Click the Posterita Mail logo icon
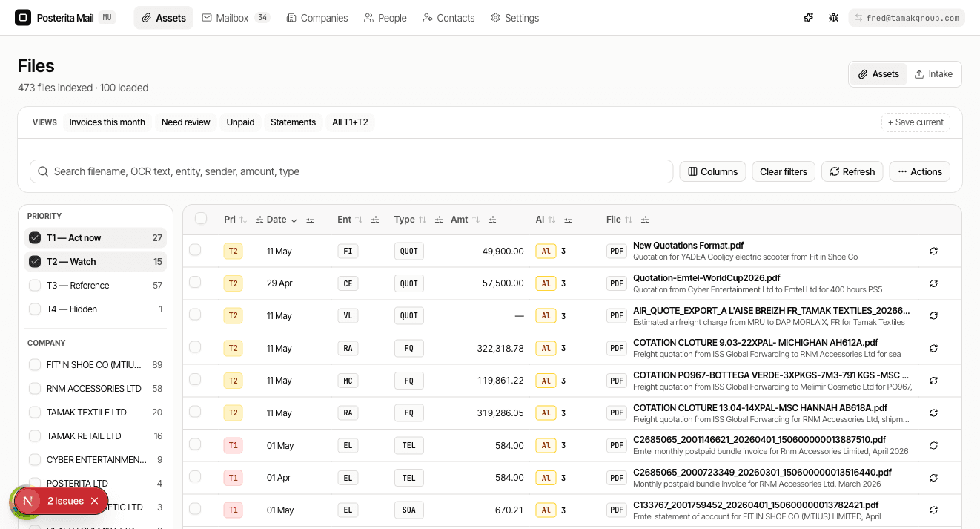The width and height of the screenshot is (980, 529). click(x=23, y=18)
